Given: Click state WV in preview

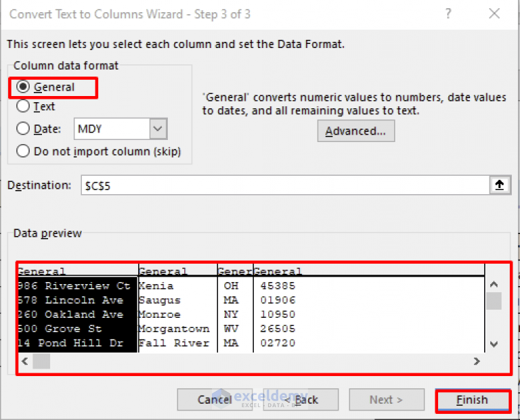Looking at the screenshot, I should (x=231, y=328).
